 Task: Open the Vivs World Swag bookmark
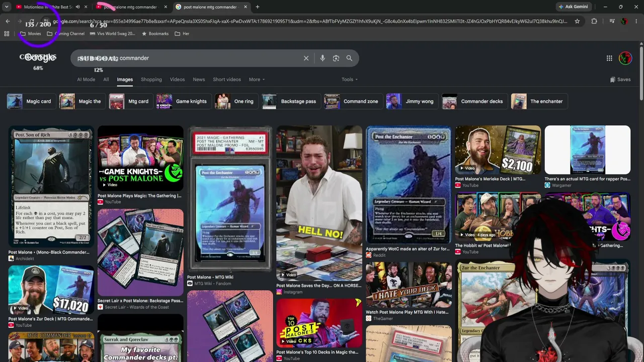click(x=113, y=34)
